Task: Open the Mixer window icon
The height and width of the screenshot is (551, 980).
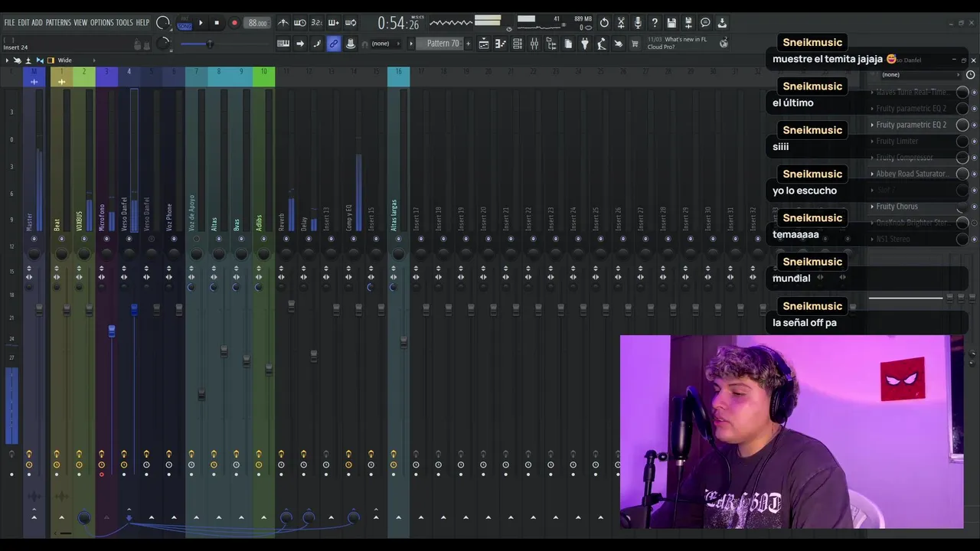Action: pyautogui.click(x=534, y=44)
